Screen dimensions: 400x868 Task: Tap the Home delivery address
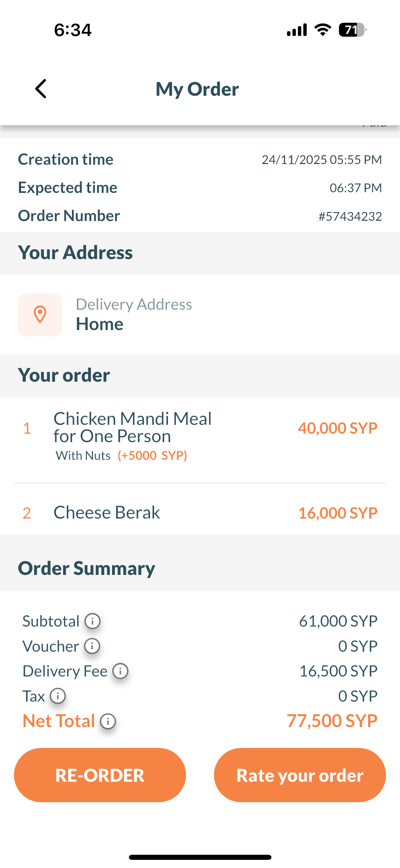99,324
